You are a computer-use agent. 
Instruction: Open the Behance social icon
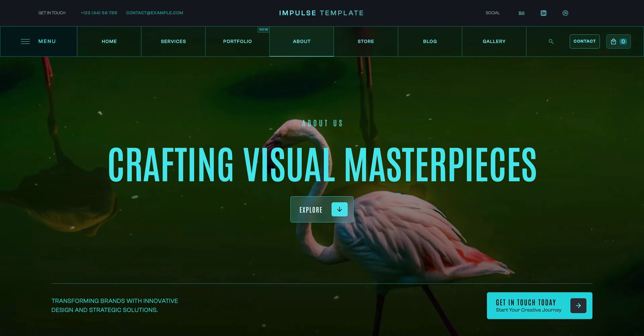pyautogui.click(x=522, y=13)
